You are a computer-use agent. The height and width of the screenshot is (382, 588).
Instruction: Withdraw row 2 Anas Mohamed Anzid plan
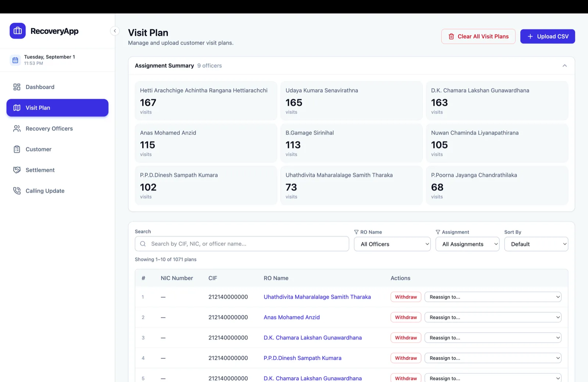click(x=406, y=317)
